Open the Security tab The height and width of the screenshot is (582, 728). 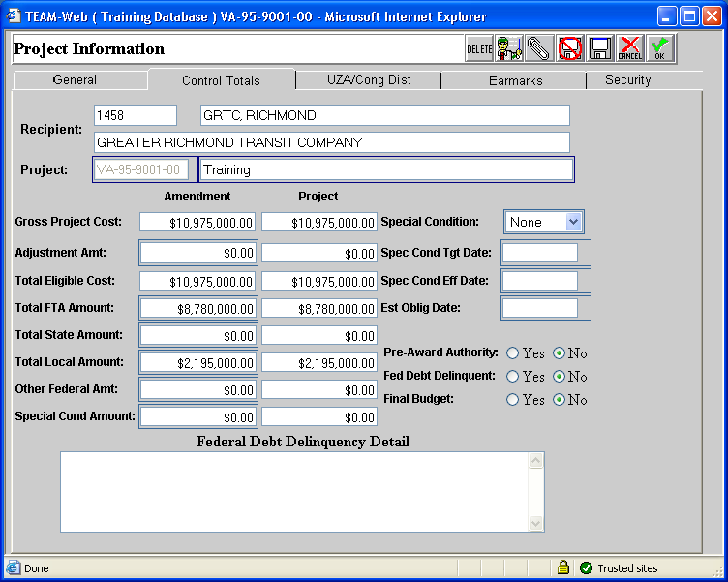pyautogui.click(x=627, y=80)
